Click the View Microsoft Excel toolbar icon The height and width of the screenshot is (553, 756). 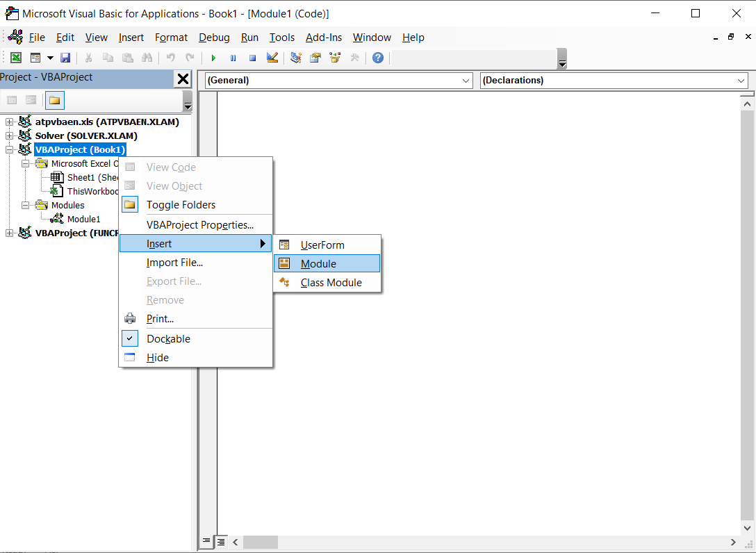(x=15, y=57)
